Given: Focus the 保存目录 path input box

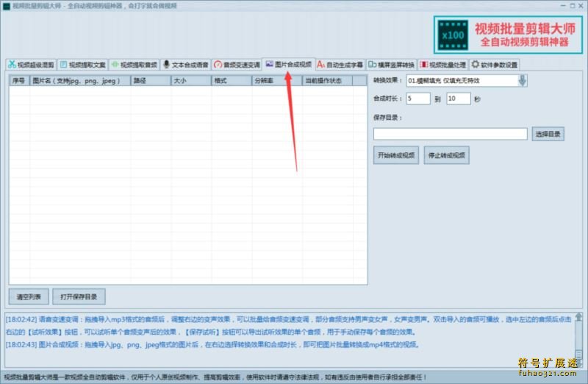Looking at the screenshot, I should tap(450, 134).
